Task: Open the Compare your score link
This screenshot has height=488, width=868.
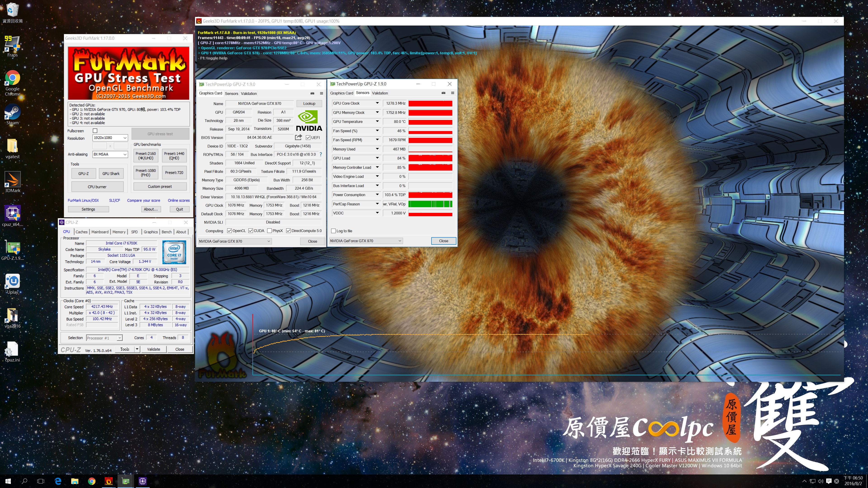Action: [x=144, y=200]
